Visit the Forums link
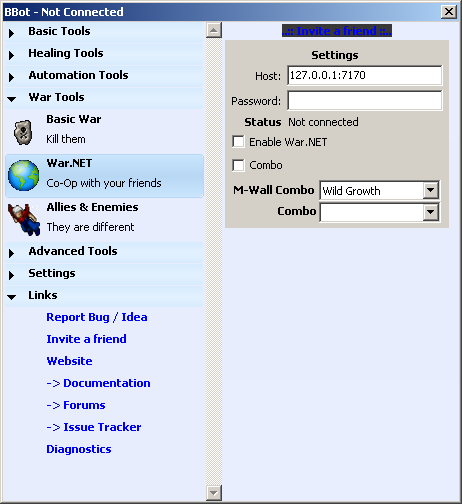Viewport: 462px width, 504px height. [x=76, y=405]
